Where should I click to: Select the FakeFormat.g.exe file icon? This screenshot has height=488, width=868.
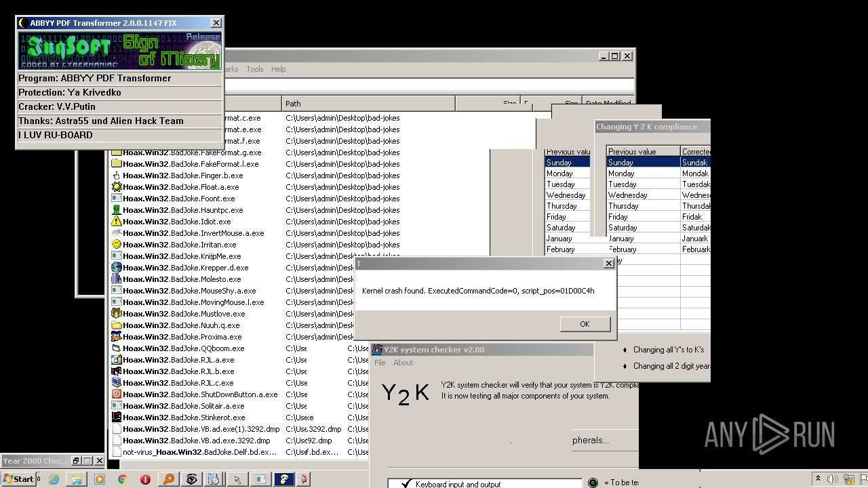(117, 152)
